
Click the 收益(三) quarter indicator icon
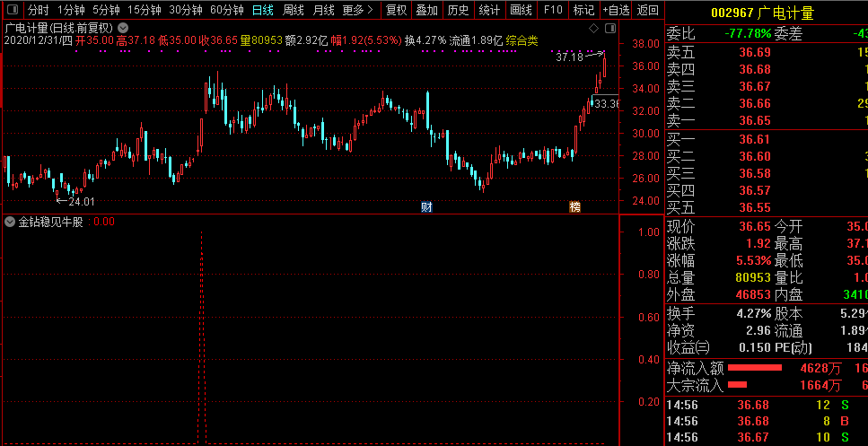(x=702, y=347)
